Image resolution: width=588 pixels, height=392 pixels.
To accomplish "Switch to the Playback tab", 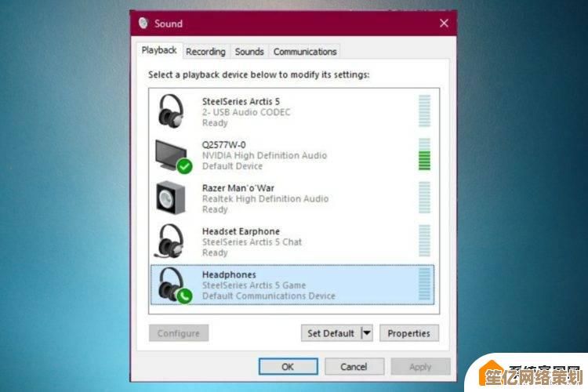I will (159, 50).
